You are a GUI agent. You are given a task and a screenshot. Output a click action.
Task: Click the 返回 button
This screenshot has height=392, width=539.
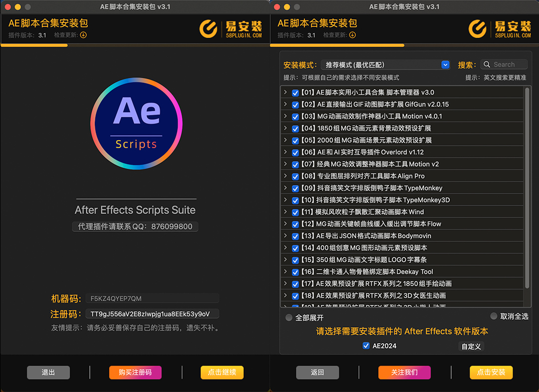coord(317,373)
